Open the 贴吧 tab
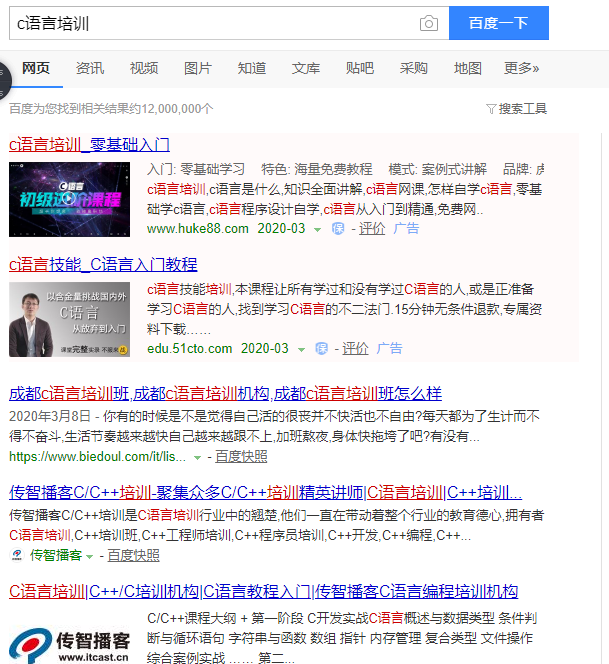 tap(360, 68)
